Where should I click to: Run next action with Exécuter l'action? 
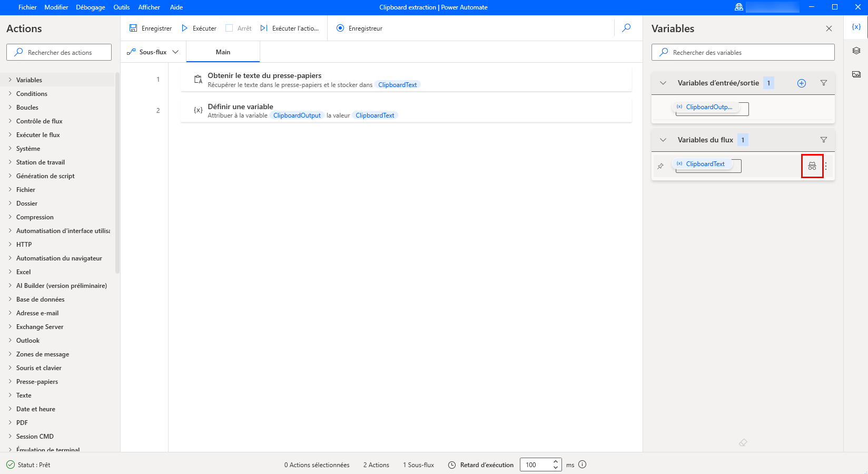pos(290,28)
